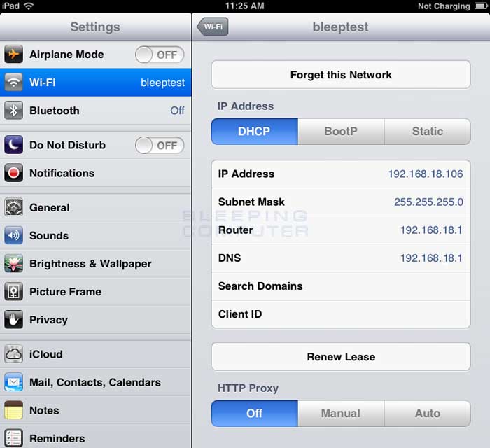Open Bluetooth settings via its icon
The image size is (490, 448).
(x=13, y=111)
